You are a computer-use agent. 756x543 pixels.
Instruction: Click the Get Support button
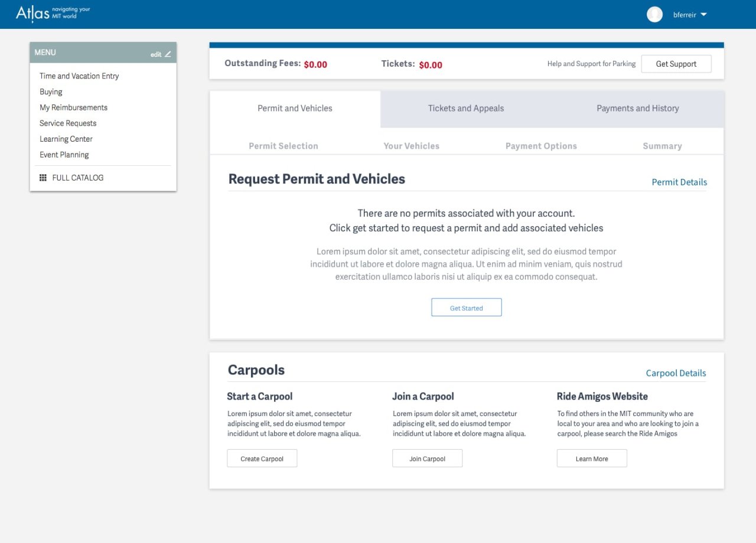tap(676, 64)
